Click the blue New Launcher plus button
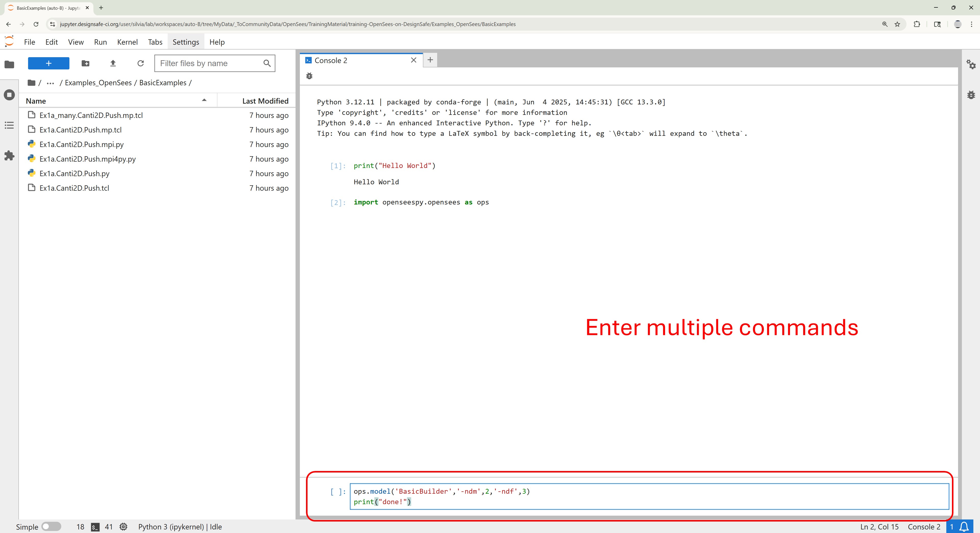Screen dimensions: 980x533 48,63
